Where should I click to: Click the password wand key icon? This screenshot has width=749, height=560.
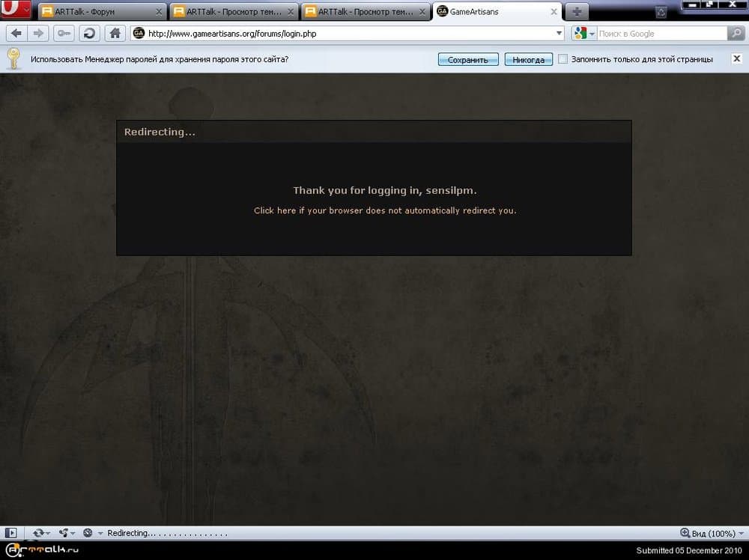click(64, 34)
